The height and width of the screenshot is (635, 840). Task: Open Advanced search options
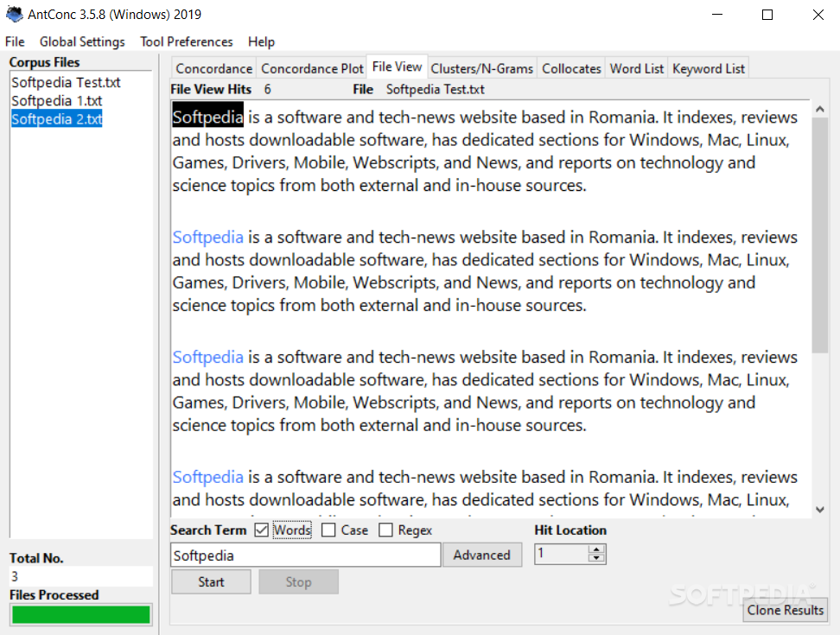coord(481,556)
